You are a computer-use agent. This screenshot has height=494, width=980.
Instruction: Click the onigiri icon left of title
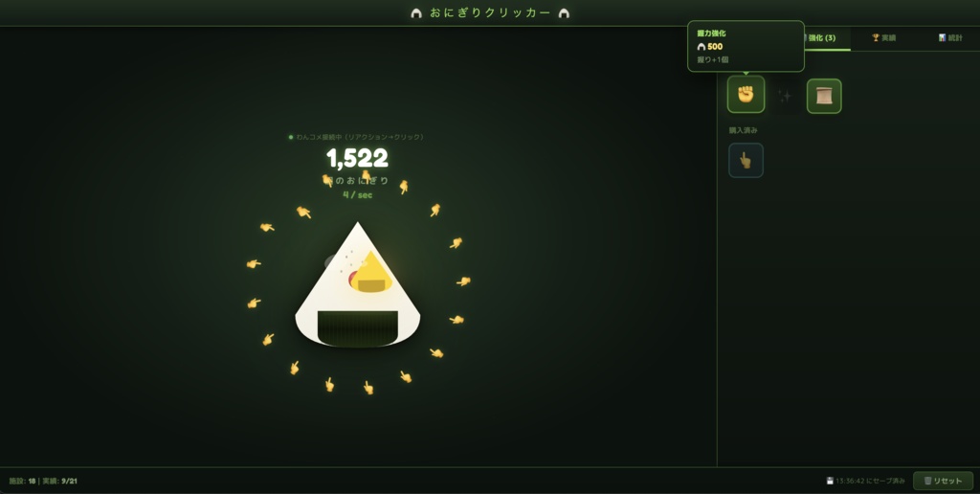tap(416, 13)
